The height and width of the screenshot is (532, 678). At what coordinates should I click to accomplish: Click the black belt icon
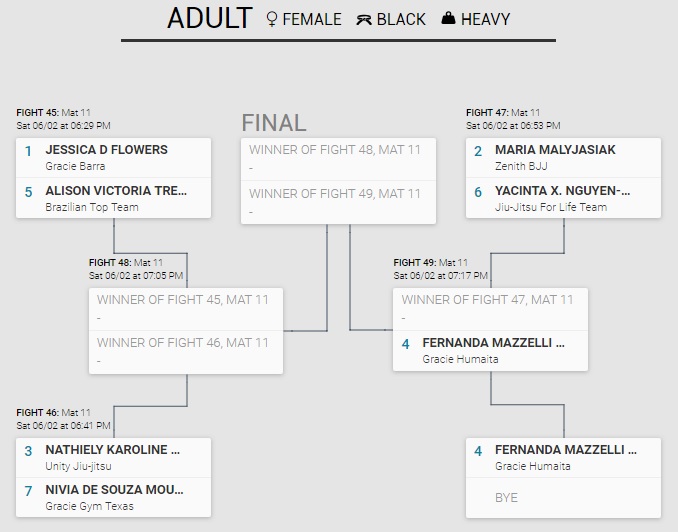pos(364,19)
